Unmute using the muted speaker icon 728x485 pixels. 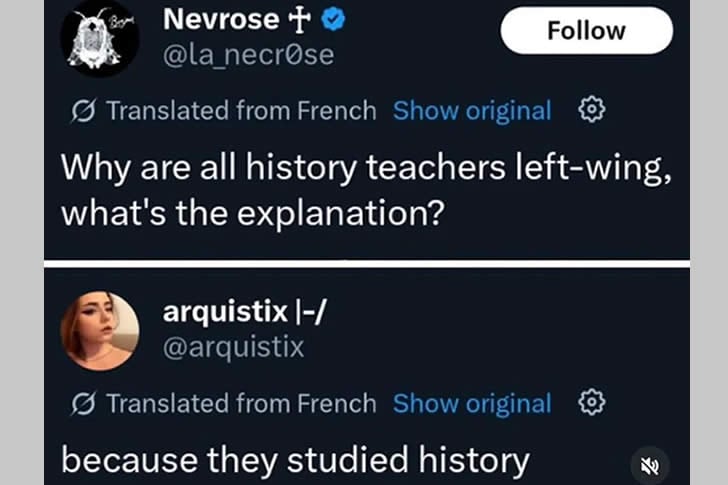[650, 465]
